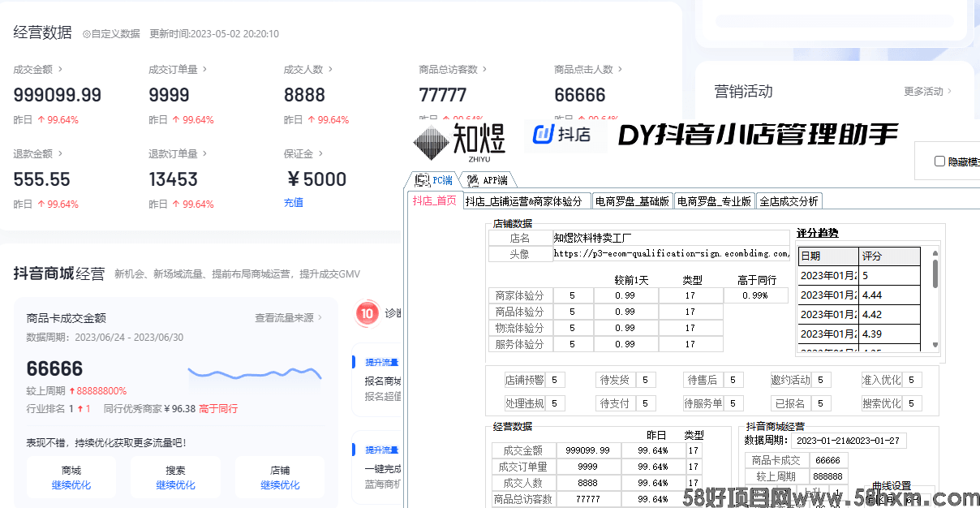This screenshot has height=508, width=980.
Task: Click the 商品总访客数 value 77777 in the dashboard
Action: tap(443, 95)
